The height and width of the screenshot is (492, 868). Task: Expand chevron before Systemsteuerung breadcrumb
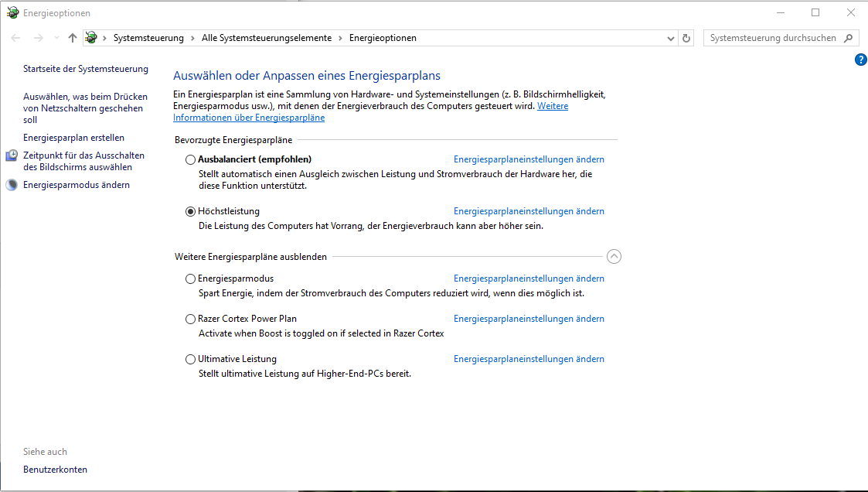point(104,38)
